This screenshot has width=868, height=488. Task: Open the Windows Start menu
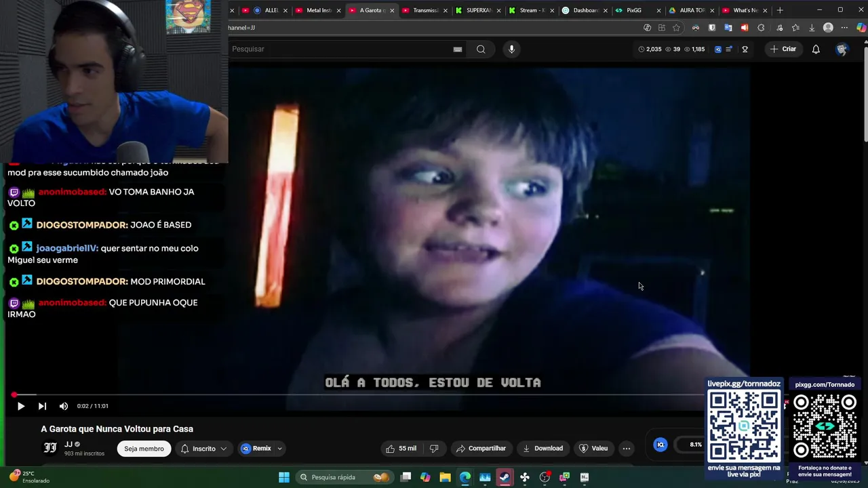coord(284,477)
